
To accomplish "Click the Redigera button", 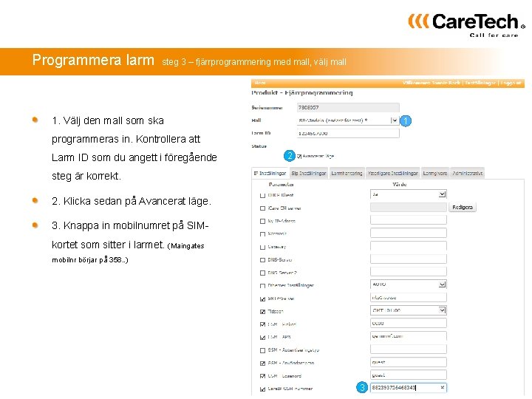I will pyautogui.click(x=463, y=207).
